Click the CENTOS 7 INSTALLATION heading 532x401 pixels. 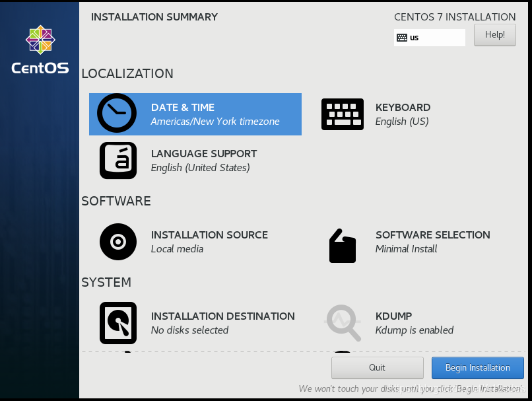(x=455, y=17)
